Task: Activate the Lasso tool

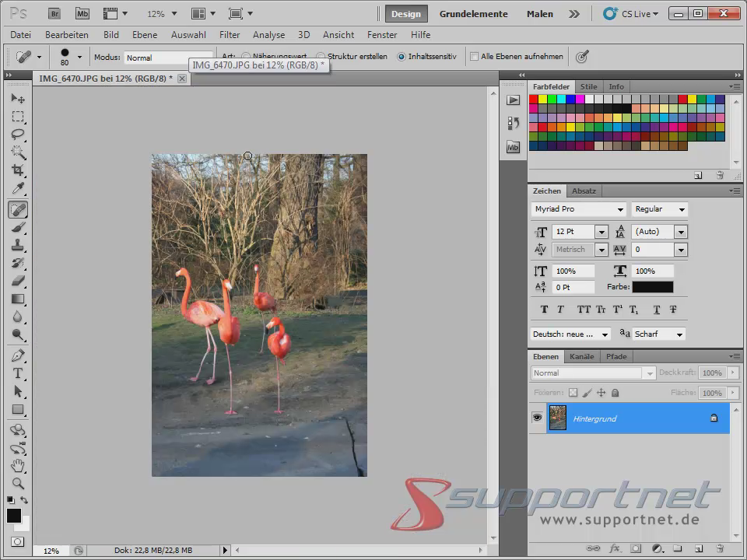Action: 18,135
